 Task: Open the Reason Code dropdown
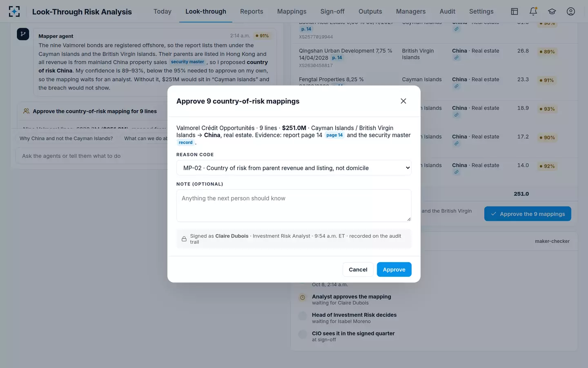[x=294, y=168]
